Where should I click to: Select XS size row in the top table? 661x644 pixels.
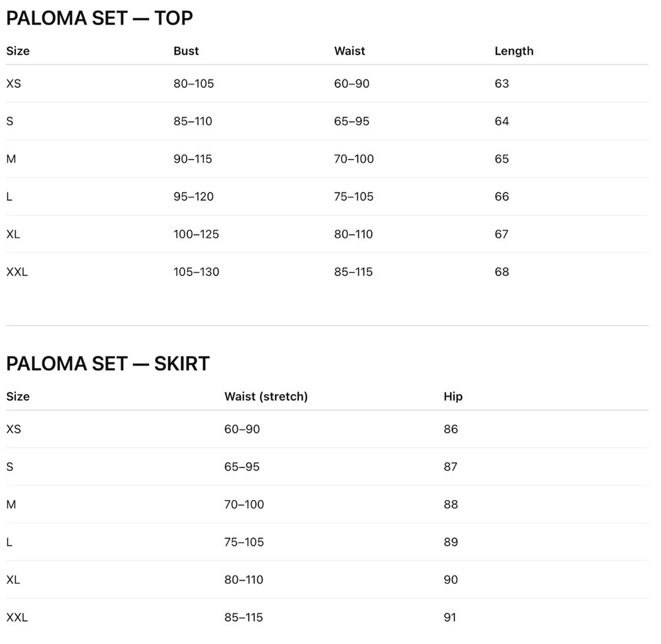(x=327, y=83)
